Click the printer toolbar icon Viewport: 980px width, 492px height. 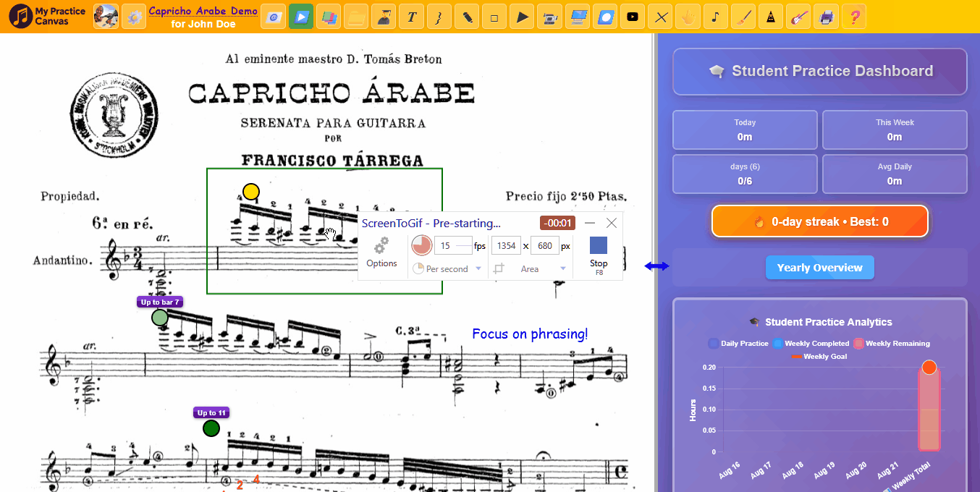(x=827, y=16)
